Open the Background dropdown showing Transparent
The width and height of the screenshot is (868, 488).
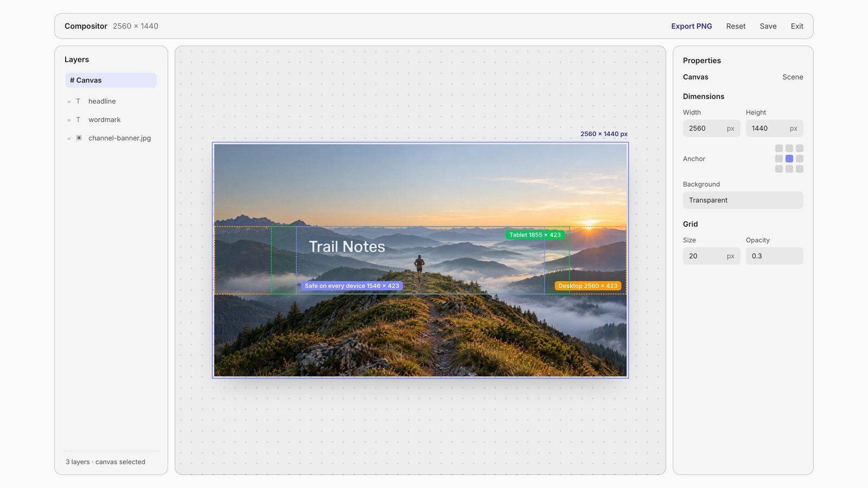743,200
